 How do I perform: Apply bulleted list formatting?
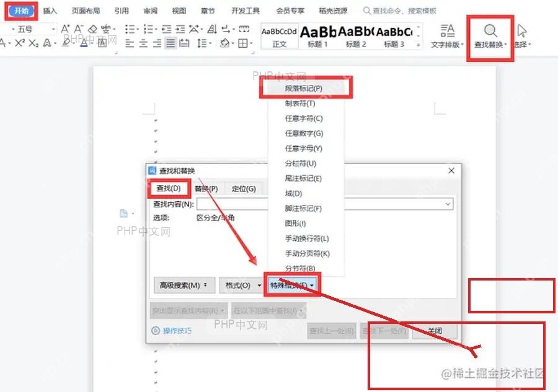point(131,28)
